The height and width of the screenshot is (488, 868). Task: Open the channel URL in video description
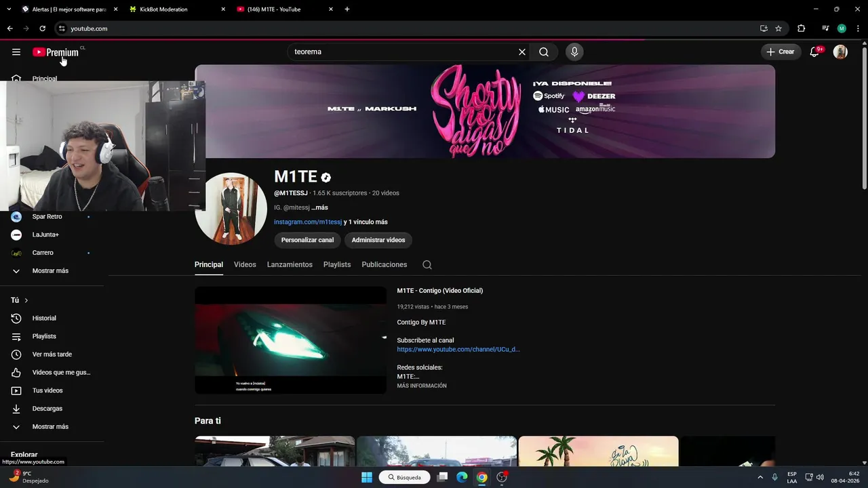[458, 349]
